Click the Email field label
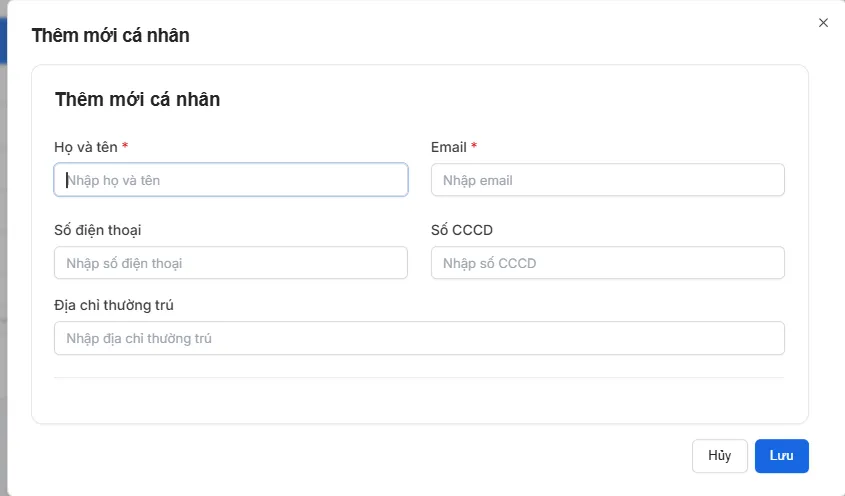 click(x=449, y=147)
